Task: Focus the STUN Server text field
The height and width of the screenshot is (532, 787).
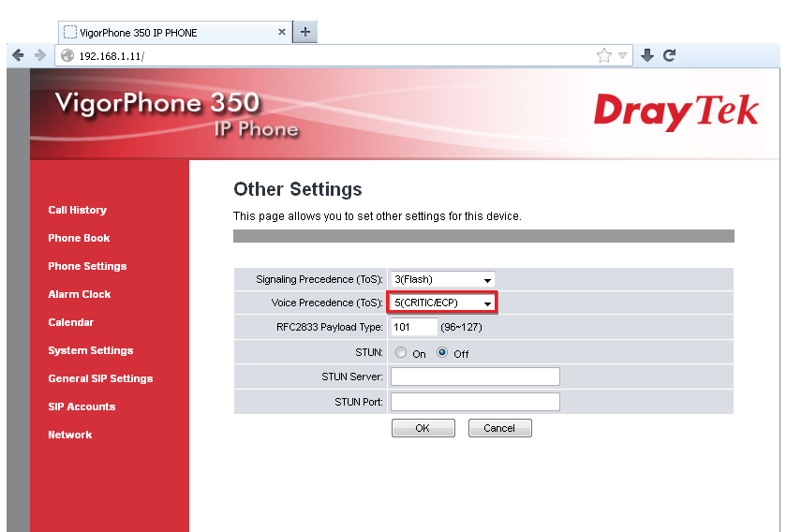Action: pyautogui.click(x=475, y=377)
